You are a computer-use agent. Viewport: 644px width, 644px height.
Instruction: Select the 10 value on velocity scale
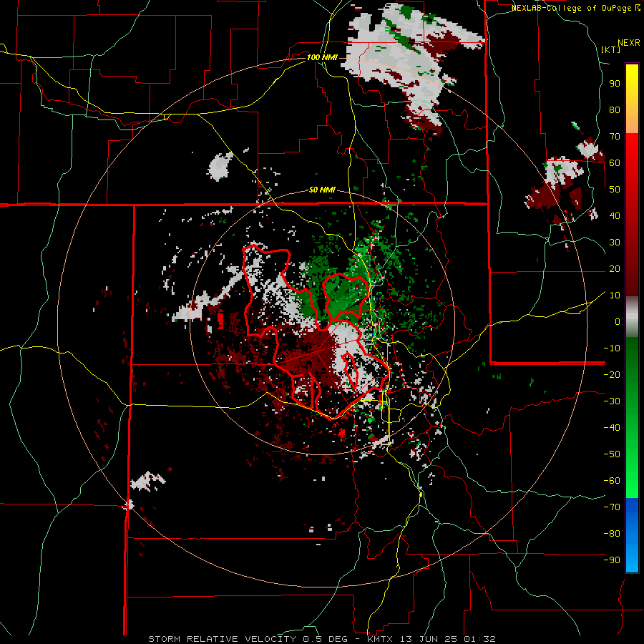615,296
